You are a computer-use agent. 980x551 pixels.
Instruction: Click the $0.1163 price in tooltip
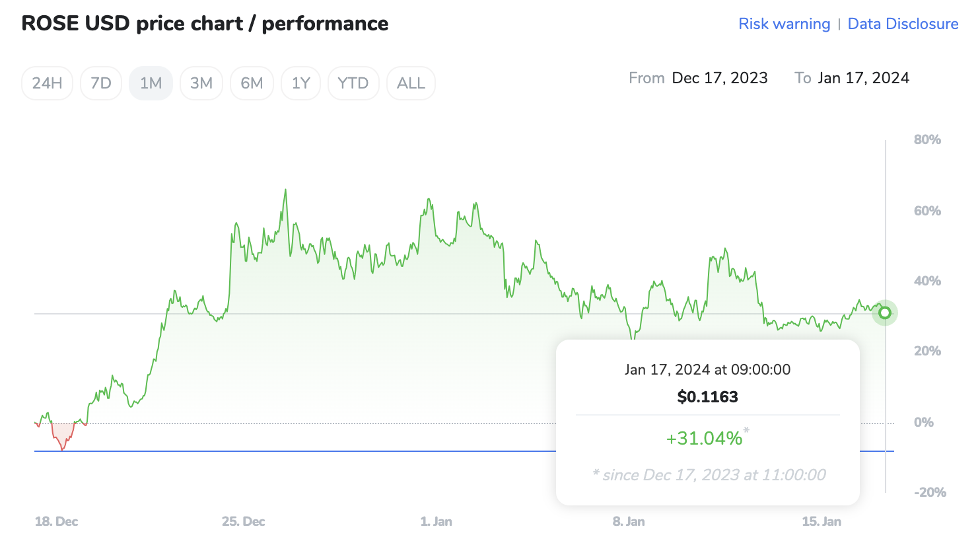707,396
